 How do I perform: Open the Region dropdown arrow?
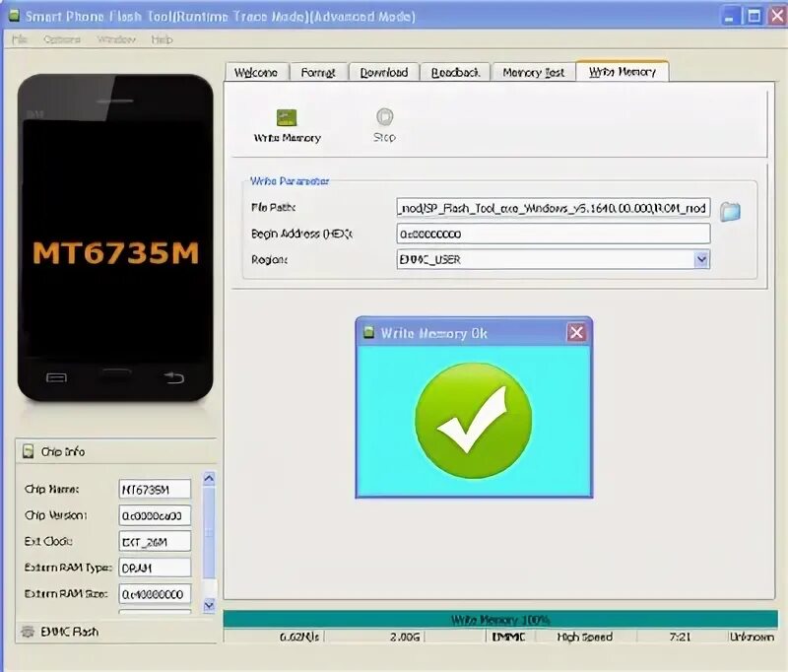(x=701, y=259)
